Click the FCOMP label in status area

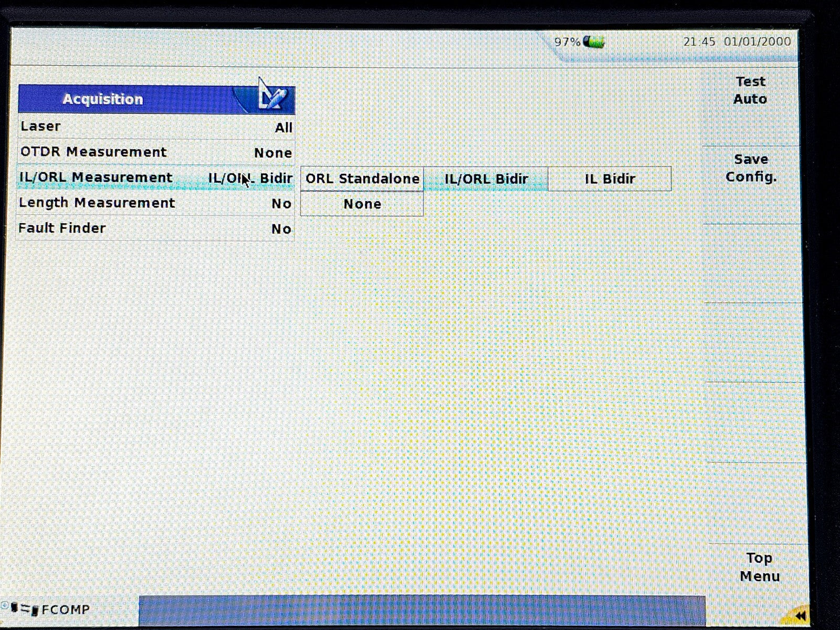pyautogui.click(x=66, y=610)
